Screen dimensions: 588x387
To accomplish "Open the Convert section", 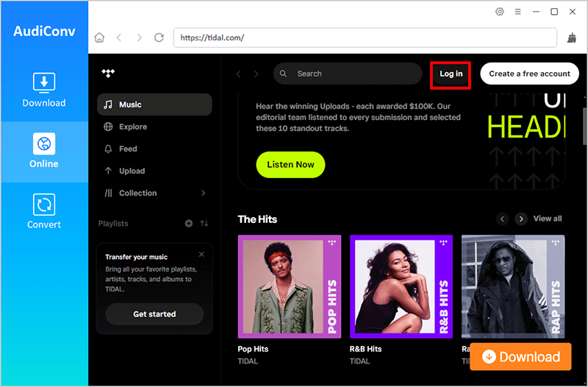I will point(44,211).
